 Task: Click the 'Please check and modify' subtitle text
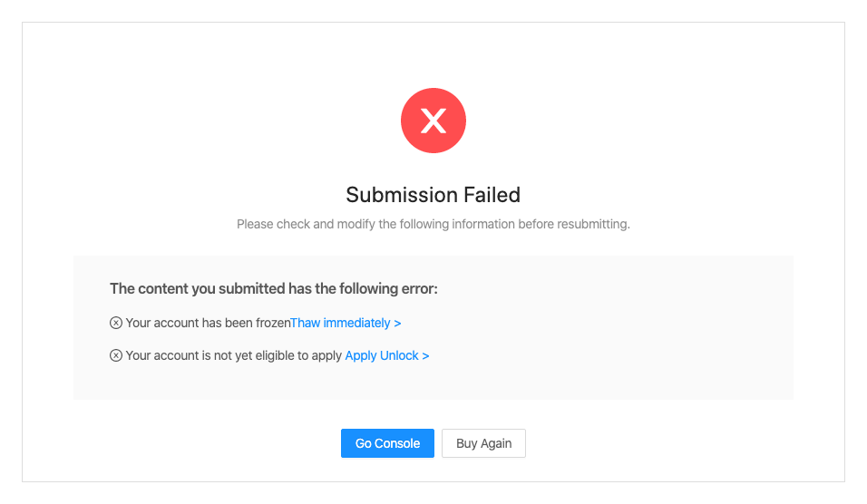[433, 224]
